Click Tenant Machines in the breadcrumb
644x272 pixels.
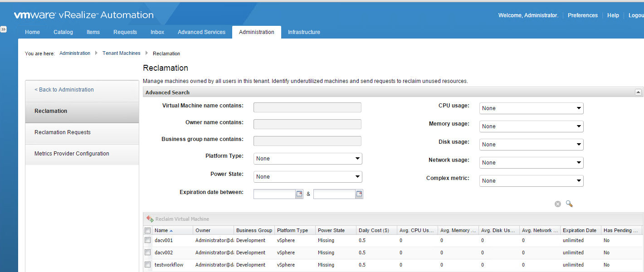click(x=122, y=53)
